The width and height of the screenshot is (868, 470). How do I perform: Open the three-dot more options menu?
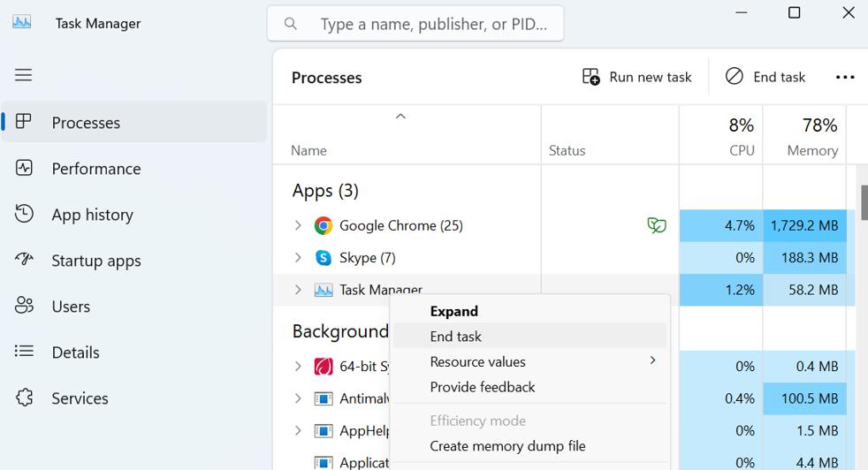click(845, 77)
